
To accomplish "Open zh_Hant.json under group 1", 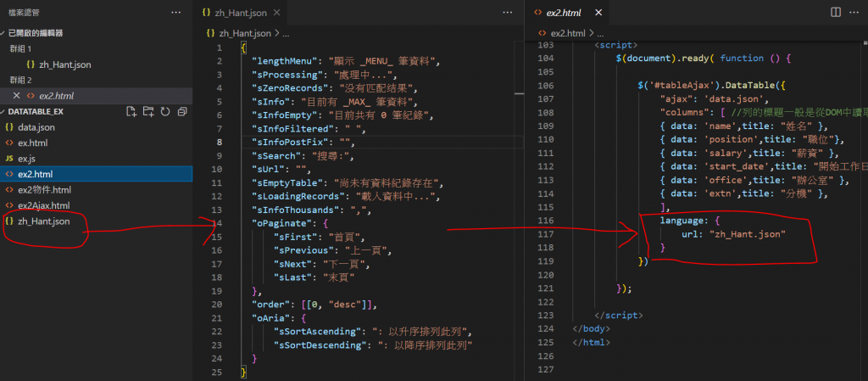I will pos(64,64).
